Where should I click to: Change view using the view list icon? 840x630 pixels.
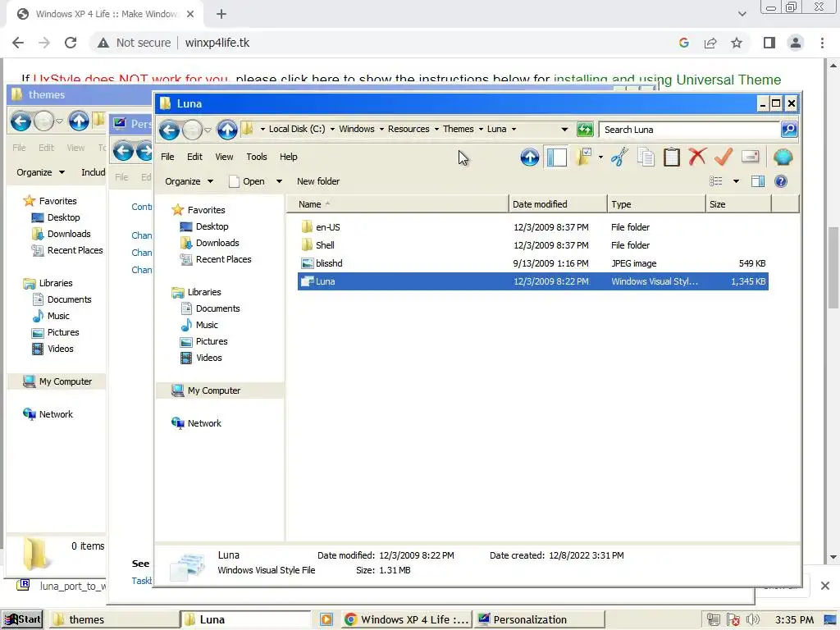tap(716, 181)
